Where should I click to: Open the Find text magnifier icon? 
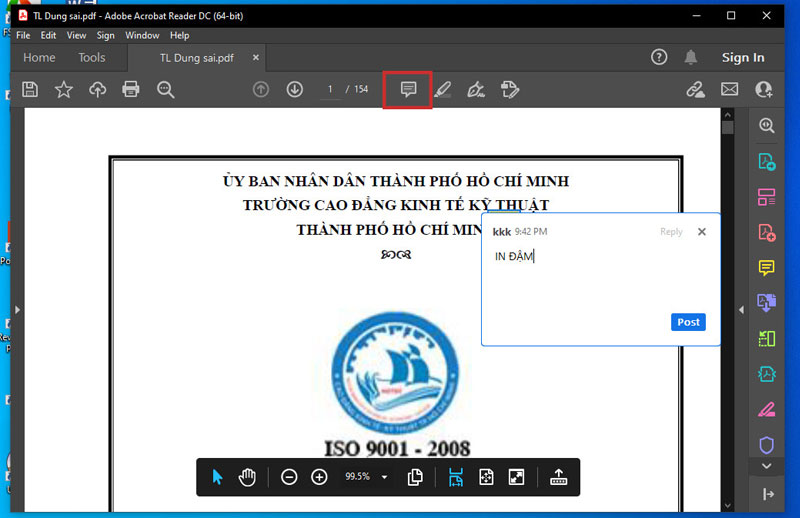click(x=165, y=90)
